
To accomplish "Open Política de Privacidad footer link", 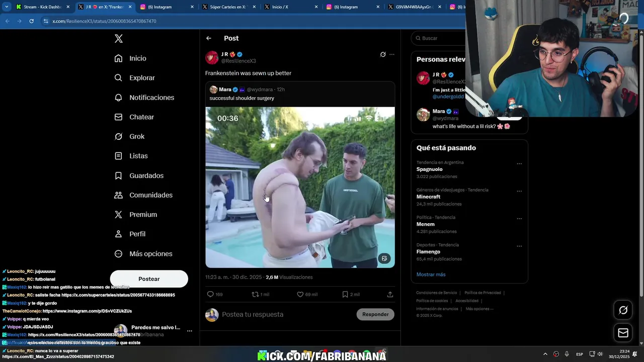I will point(482,293).
